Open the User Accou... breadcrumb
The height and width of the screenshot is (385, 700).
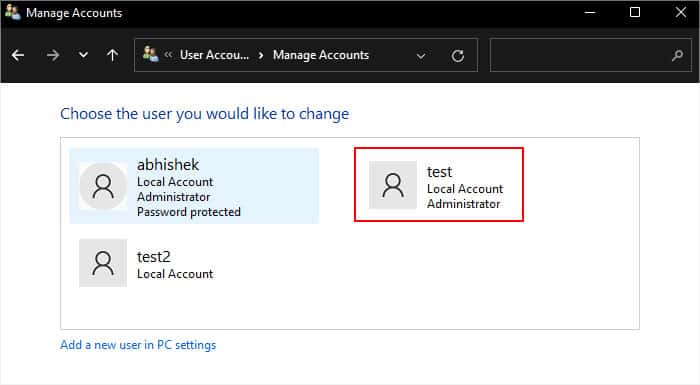[214, 55]
